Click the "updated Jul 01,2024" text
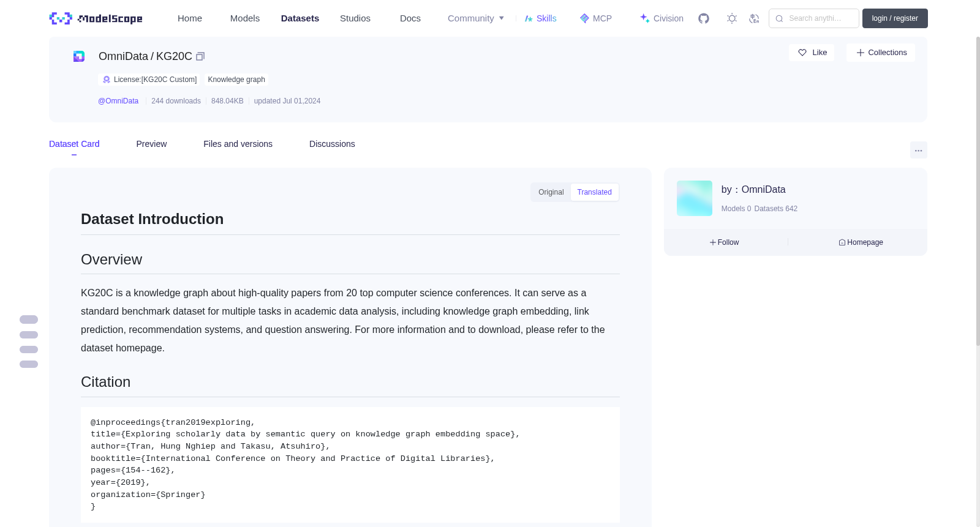The width and height of the screenshot is (980, 527). [287, 101]
